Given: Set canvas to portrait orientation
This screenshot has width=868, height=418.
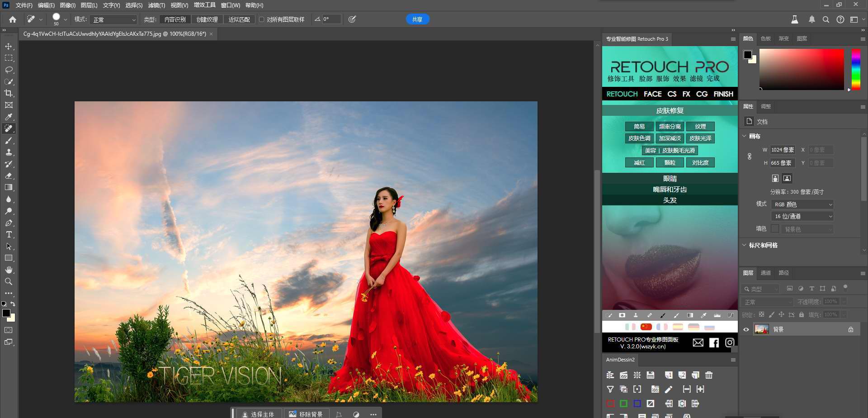Looking at the screenshot, I should [x=775, y=178].
